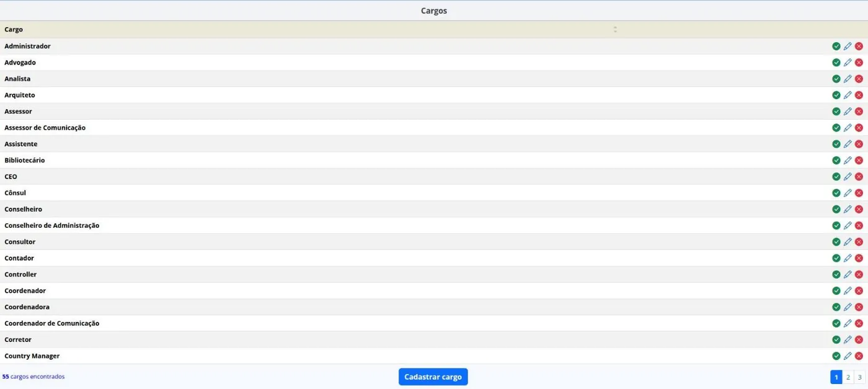Delete the Controller cargo
This screenshot has height=389, width=868.
859,274
